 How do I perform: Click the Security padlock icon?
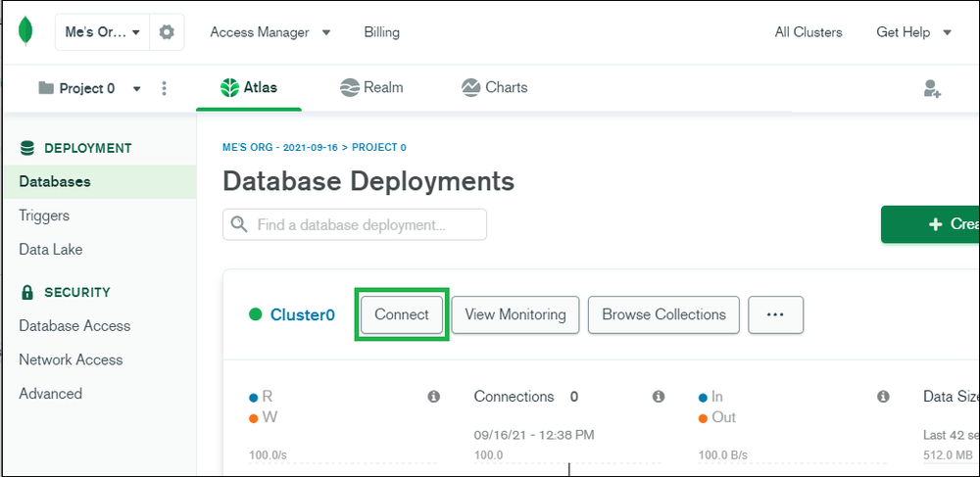click(x=26, y=292)
